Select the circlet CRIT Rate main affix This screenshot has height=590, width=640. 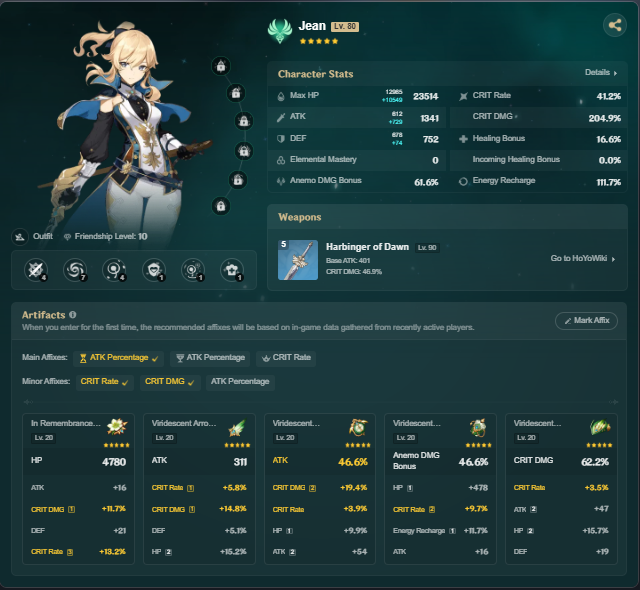[x=286, y=358]
